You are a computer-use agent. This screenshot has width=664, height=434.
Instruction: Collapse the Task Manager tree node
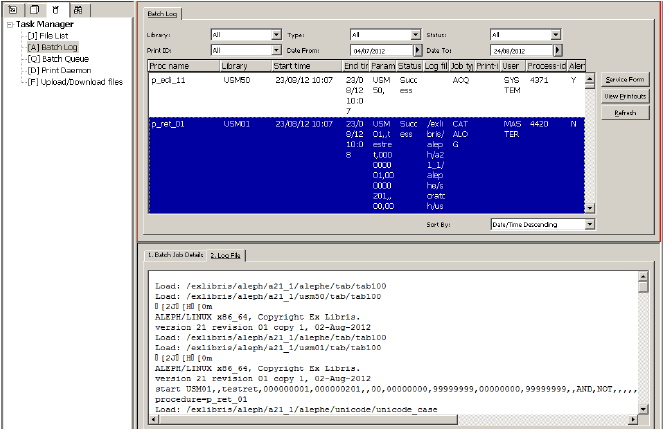click(x=10, y=25)
